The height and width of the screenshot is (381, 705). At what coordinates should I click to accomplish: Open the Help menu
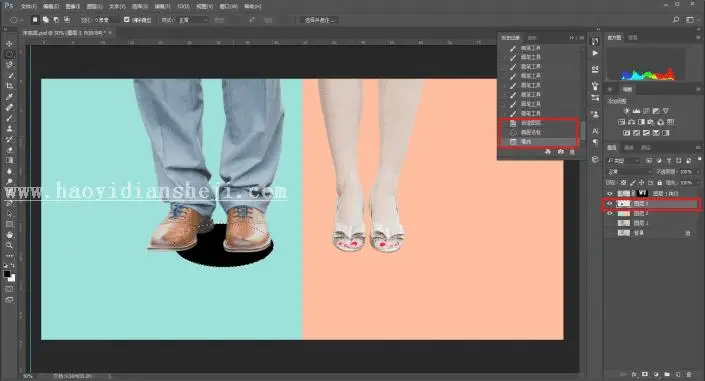click(x=252, y=6)
